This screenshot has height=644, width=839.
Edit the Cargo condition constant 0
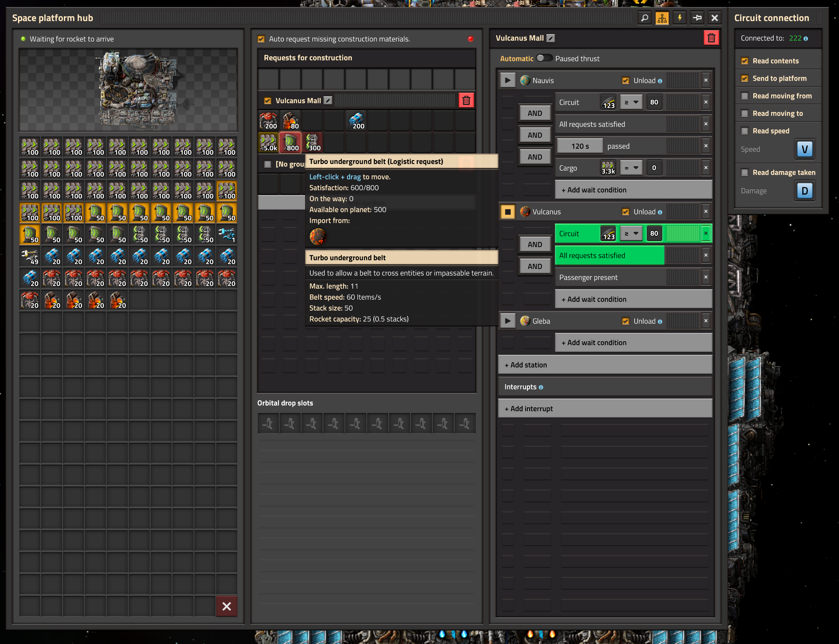tap(654, 168)
